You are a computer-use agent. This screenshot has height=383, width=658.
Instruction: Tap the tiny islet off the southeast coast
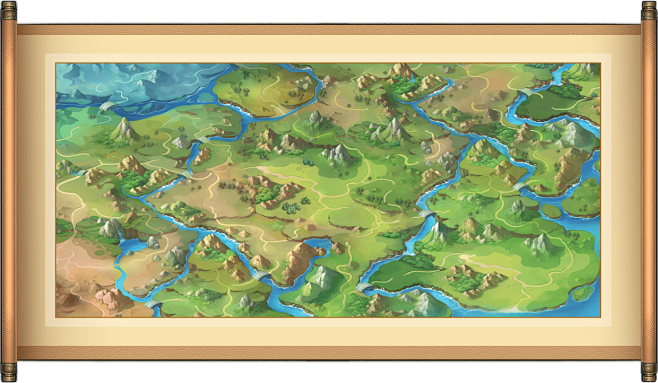pos(583,293)
